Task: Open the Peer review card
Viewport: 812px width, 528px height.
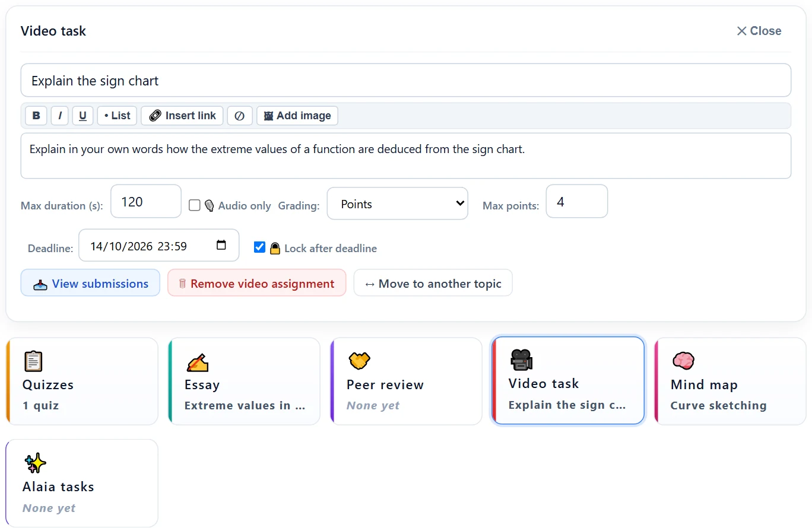Action: 406,381
